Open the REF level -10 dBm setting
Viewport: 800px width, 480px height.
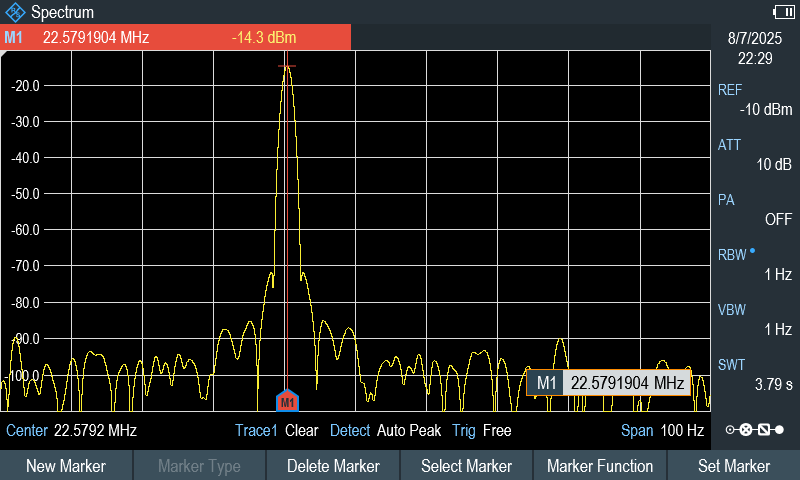tap(755, 100)
